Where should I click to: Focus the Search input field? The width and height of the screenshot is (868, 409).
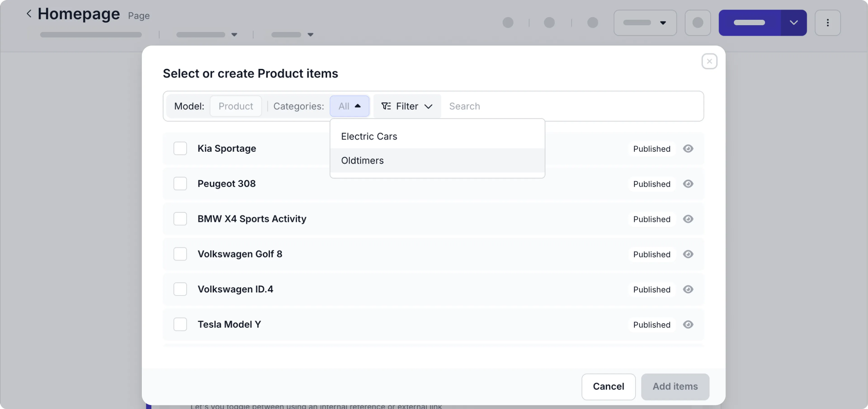(573, 106)
